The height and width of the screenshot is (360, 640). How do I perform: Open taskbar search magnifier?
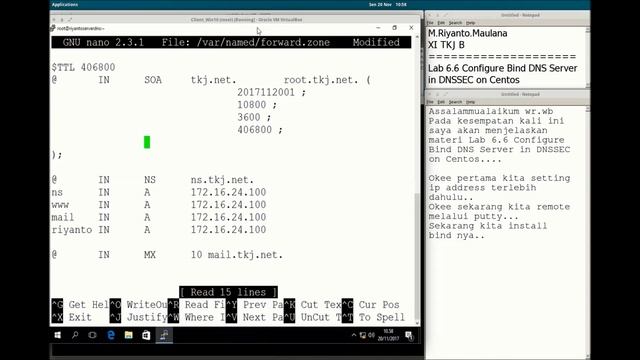point(75,335)
